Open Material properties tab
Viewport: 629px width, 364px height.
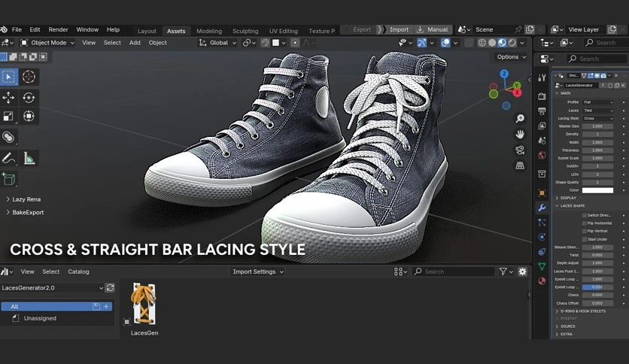point(542,281)
